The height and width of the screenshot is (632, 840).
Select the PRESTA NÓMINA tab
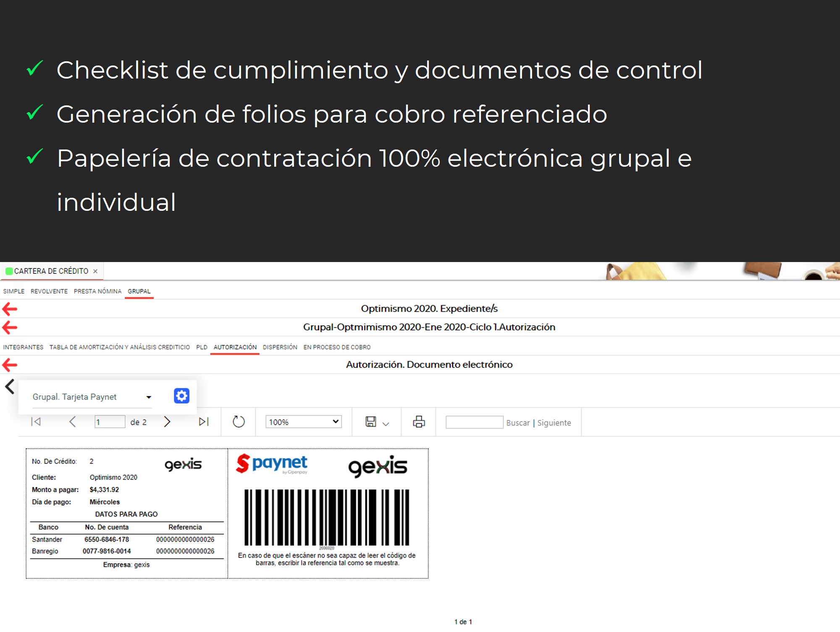click(x=97, y=291)
